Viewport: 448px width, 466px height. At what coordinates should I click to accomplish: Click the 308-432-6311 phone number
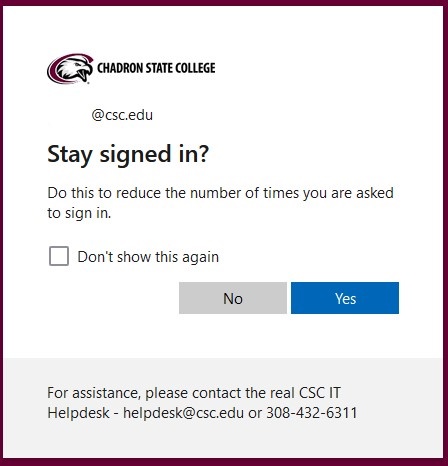(x=312, y=413)
